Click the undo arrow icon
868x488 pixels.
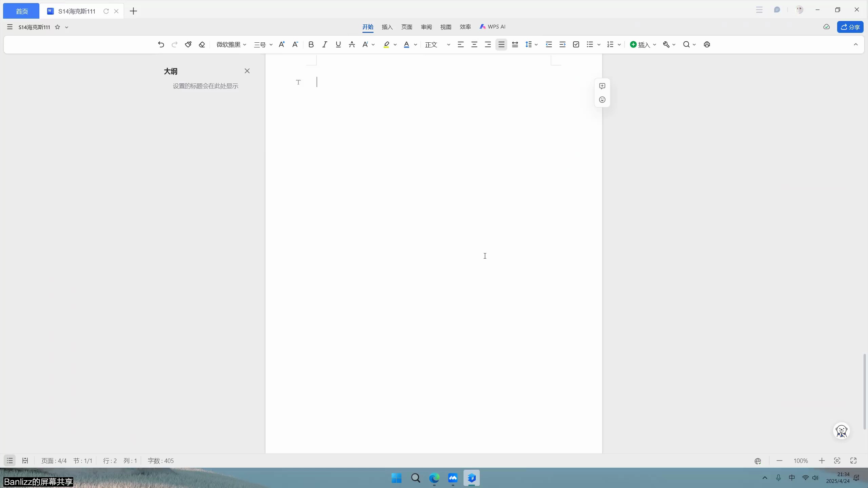pos(161,44)
